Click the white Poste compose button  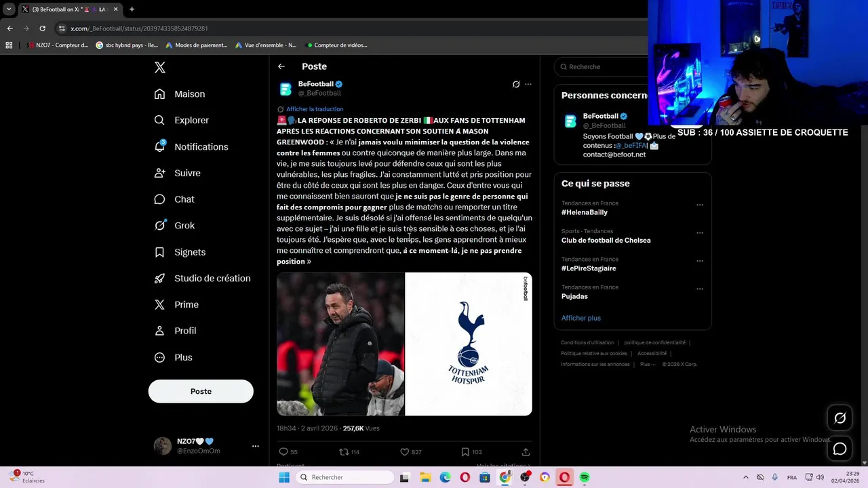coord(201,391)
